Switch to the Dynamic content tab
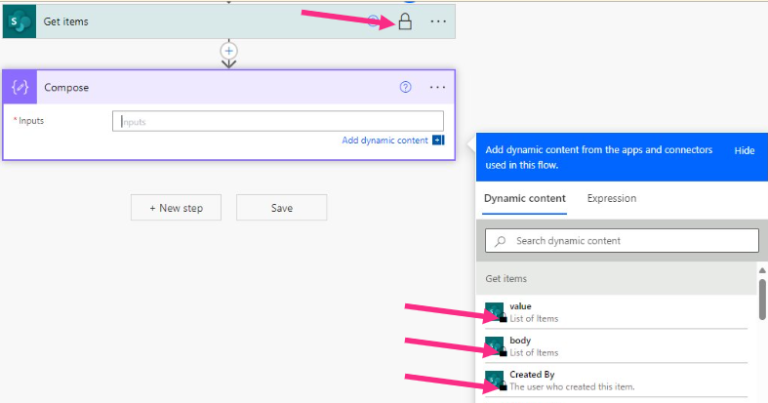This screenshot has height=403, width=768. (524, 198)
